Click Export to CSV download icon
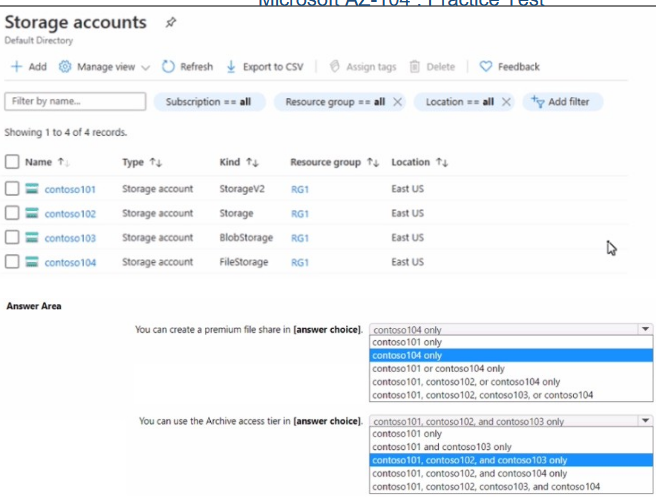This screenshot has width=656, height=497. coord(231,67)
